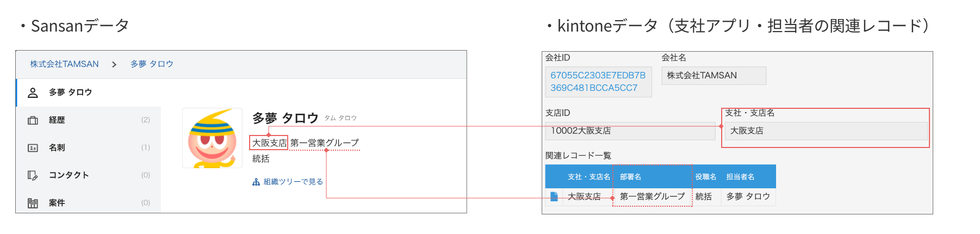Click the 支店ID field 10002大阪支店
This screenshot has width=980, height=234.
630,131
